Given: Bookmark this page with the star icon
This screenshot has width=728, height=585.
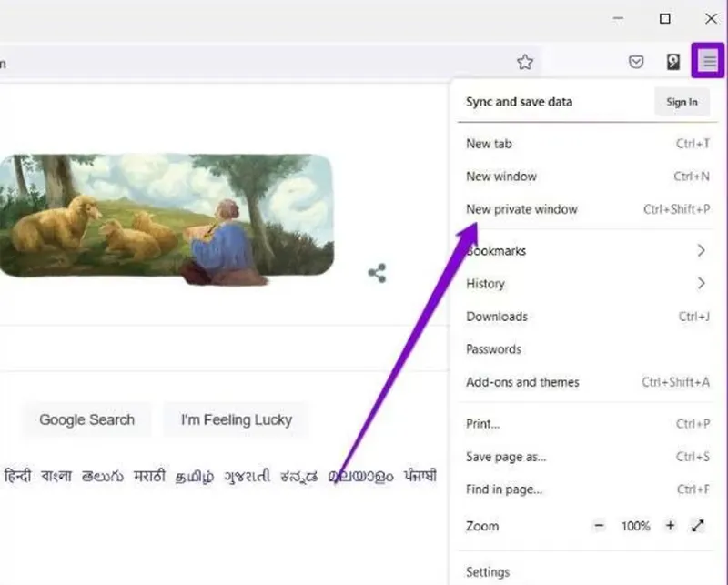Looking at the screenshot, I should pos(525,61).
